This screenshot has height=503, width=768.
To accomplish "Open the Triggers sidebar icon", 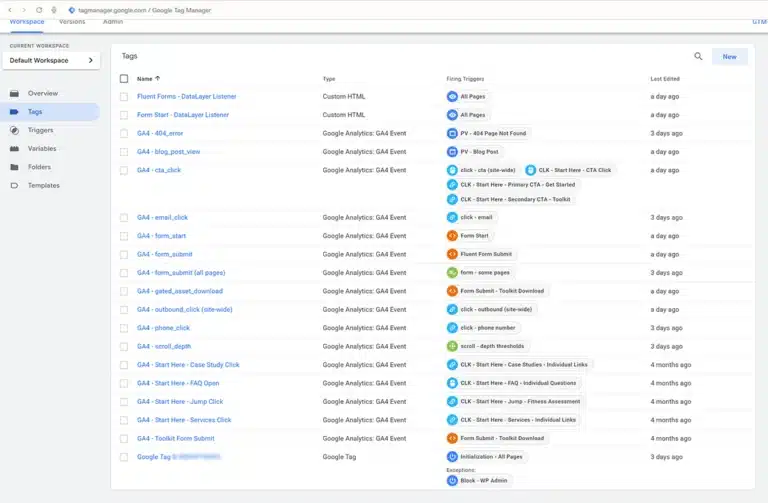I will [x=14, y=130].
